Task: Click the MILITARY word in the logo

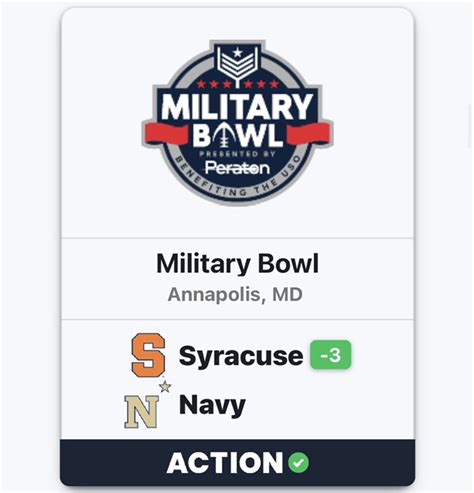Action: (x=237, y=106)
